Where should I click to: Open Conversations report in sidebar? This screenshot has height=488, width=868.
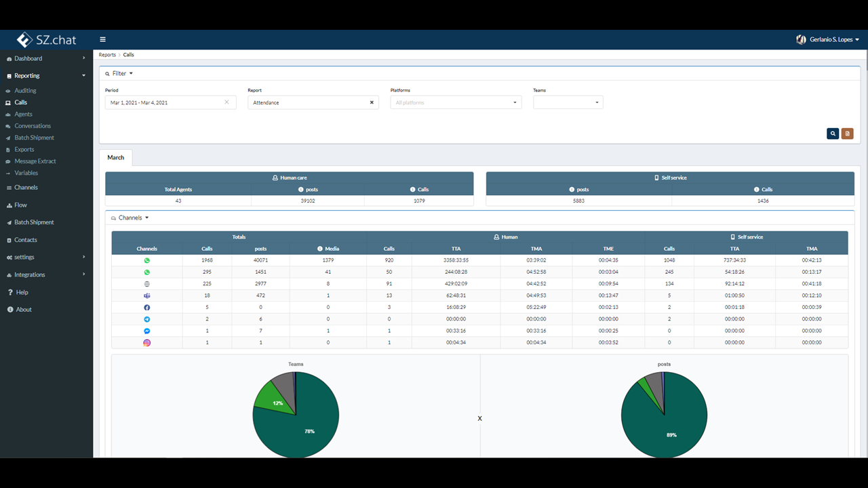coord(33,126)
